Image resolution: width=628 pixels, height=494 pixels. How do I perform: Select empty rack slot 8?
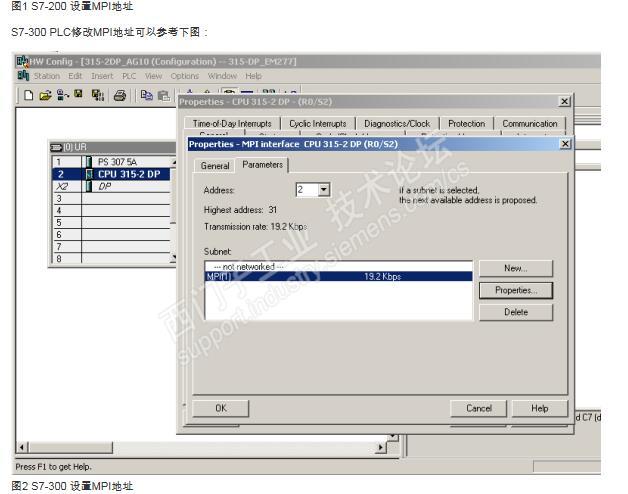pyautogui.click(x=112, y=258)
